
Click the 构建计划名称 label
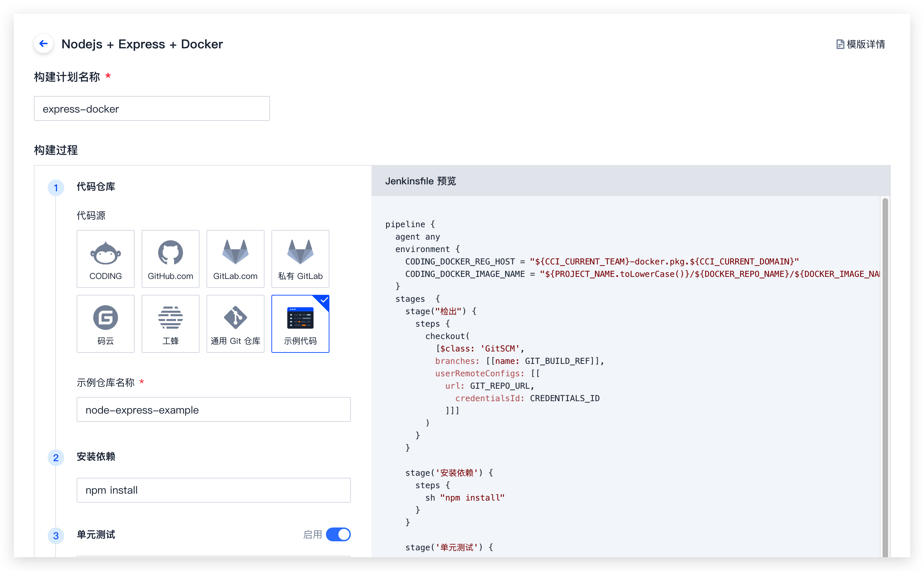[67, 77]
